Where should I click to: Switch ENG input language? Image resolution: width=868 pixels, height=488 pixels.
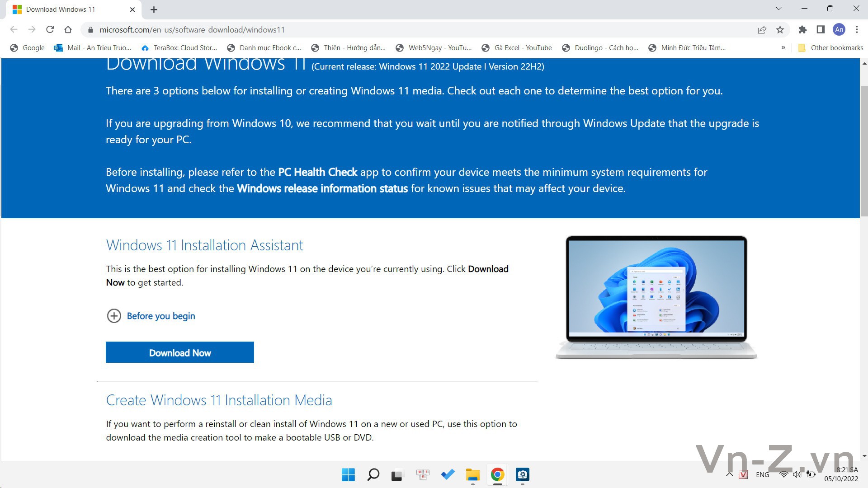[x=762, y=474]
